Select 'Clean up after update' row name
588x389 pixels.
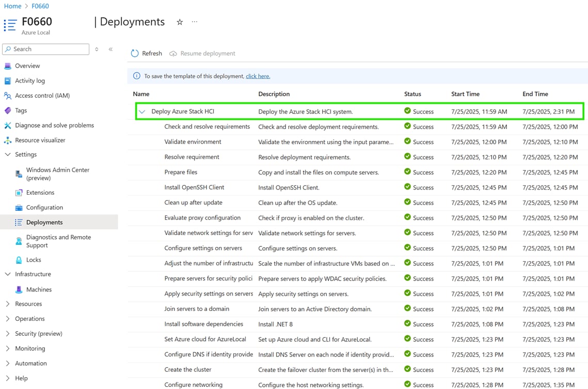193,203
